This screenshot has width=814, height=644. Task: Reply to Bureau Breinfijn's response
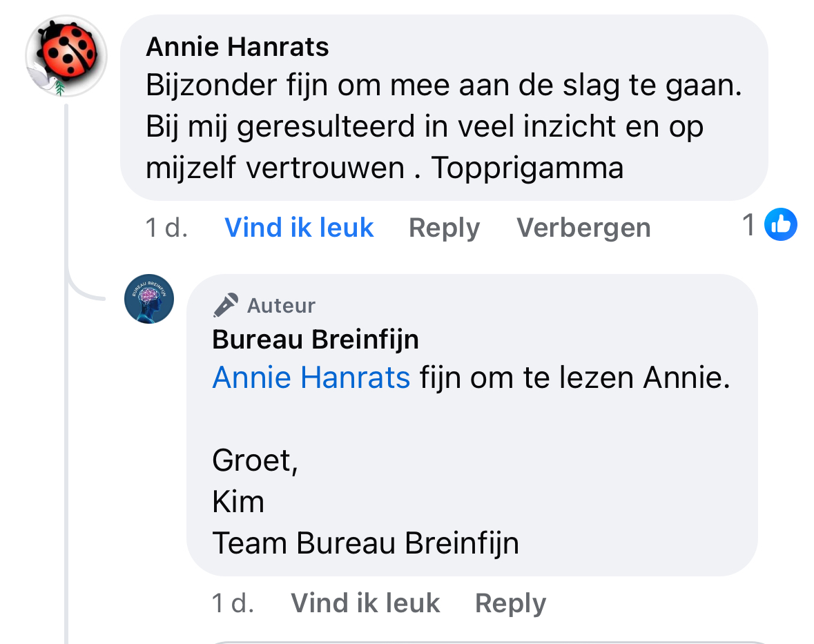coord(510,603)
